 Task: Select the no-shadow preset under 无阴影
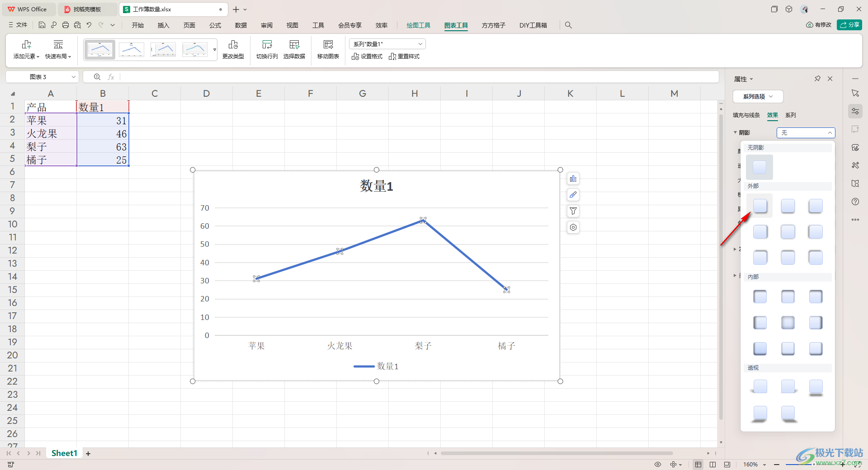(759, 167)
